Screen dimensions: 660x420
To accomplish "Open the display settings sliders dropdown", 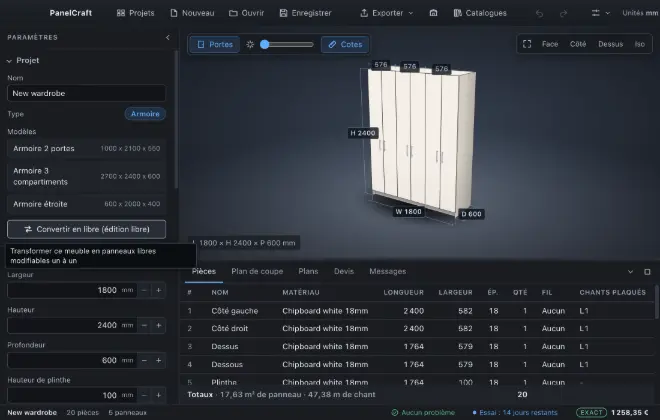I will point(601,13).
